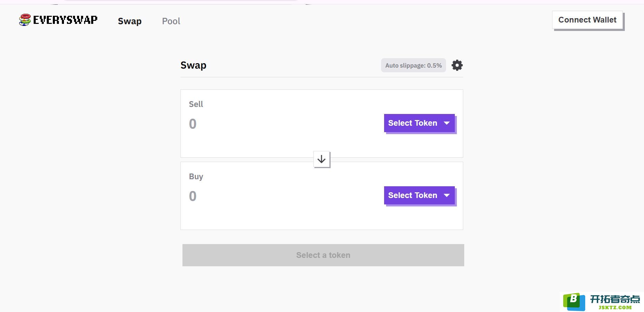Open the Sell Select Token dropdown
Screen dimensions: 644x312
point(419,123)
